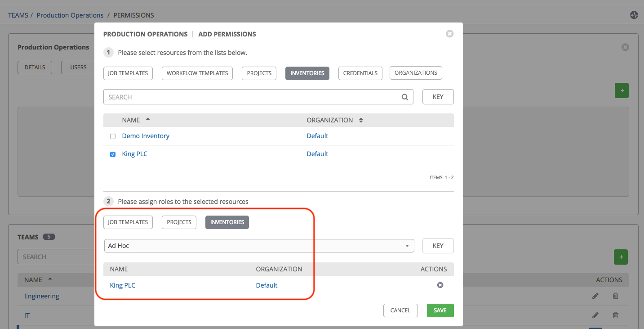This screenshot has width=644, height=329.
Task: Click the search magnifier icon in modal
Action: coord(405,97)
